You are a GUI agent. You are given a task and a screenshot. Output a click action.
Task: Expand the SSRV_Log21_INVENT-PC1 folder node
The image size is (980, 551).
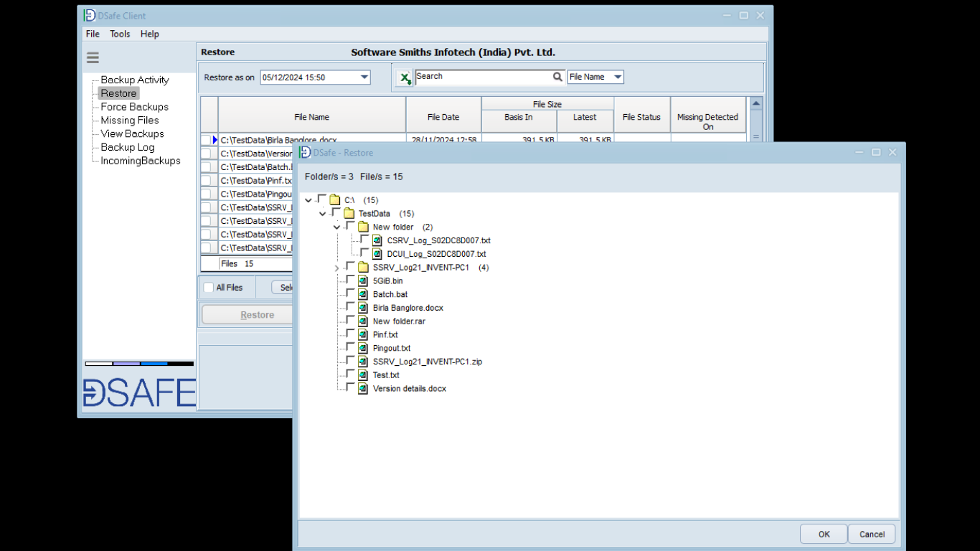coord(337,268)
